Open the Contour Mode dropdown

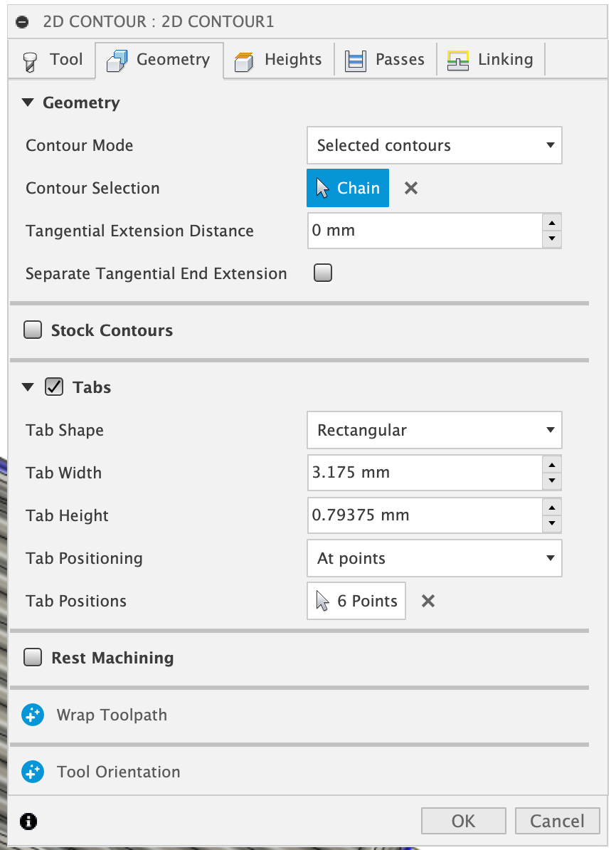coord(434,145)
